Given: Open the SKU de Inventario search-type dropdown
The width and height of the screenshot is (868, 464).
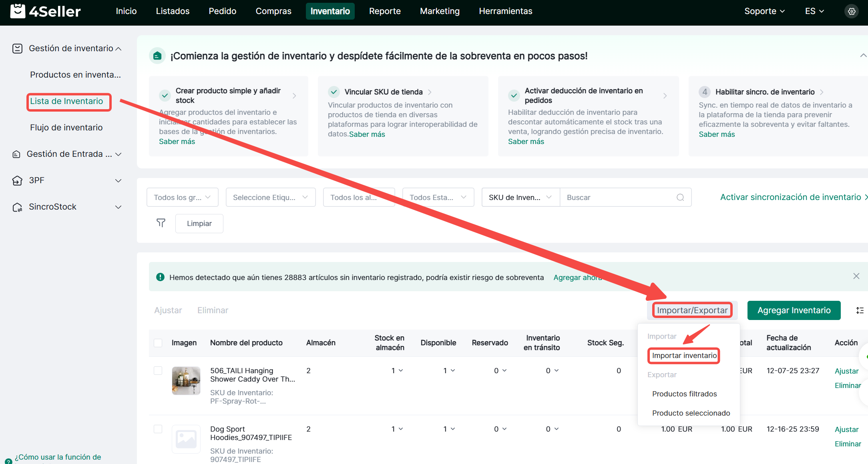Looking at the screenshot, I should [x=520, y=197].
